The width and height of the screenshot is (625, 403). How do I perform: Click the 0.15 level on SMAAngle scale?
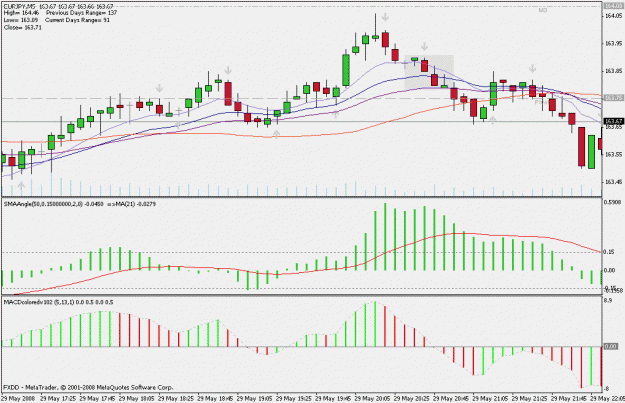pyautogui.click(x=609, y=252)
